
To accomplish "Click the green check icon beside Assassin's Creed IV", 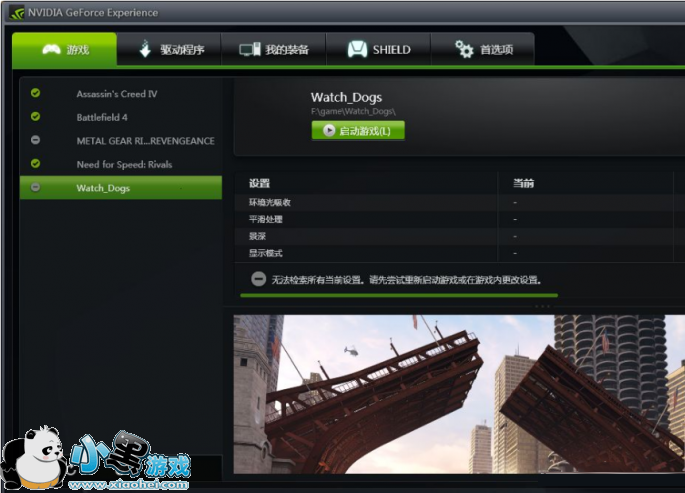I will click(35, 93).
